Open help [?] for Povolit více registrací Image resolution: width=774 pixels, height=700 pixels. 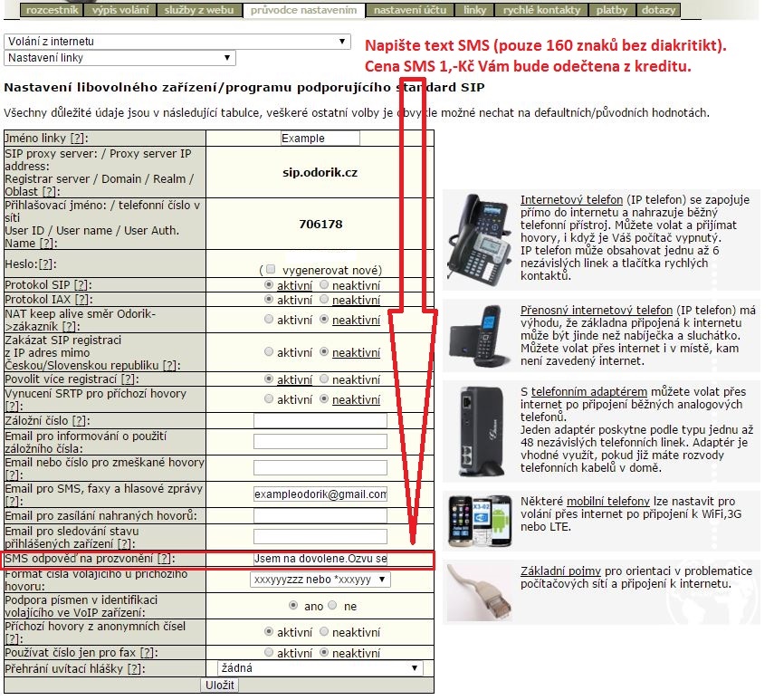(x=128, y=379)
